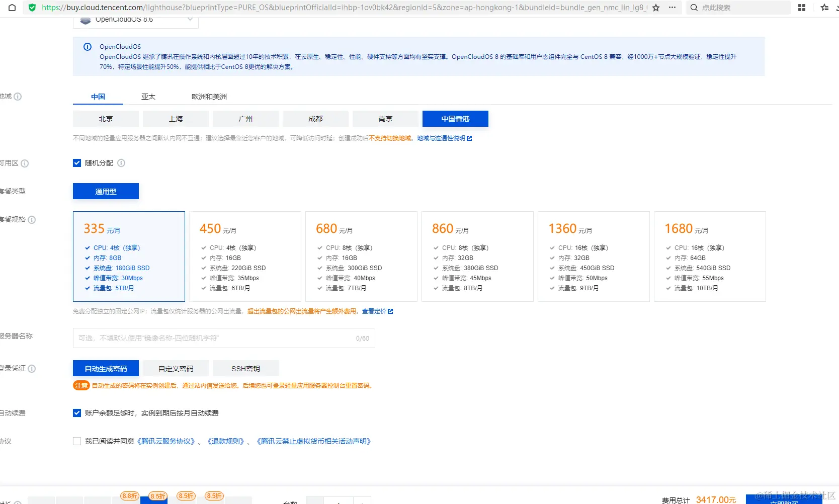The image size is (839, 504).
Task: Click external link icon after 查看定价
Action: pyautogui.click(x=390, y=311)
